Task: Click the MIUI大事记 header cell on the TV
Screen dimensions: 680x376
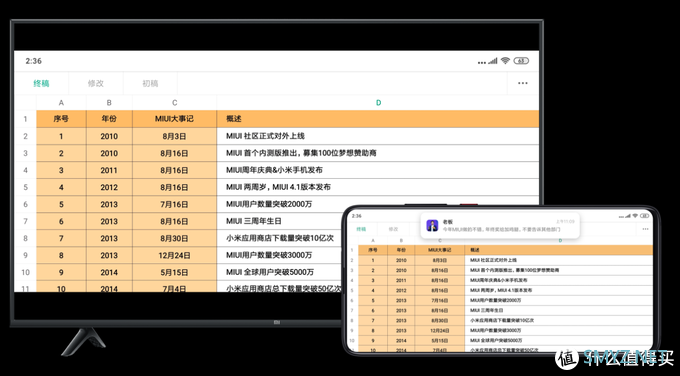Action: click(x=174, y=119)
